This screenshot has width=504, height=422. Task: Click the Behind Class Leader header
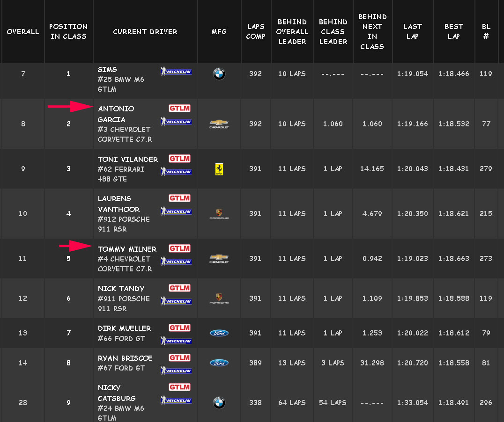coord(333,31)
